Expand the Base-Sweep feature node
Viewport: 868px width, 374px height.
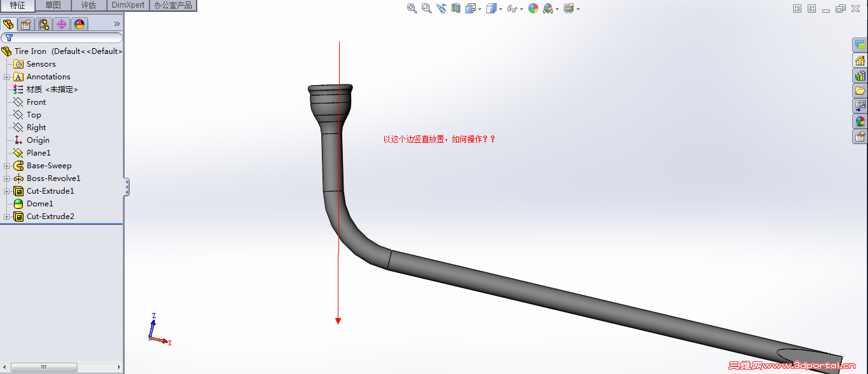click(6, 166)
